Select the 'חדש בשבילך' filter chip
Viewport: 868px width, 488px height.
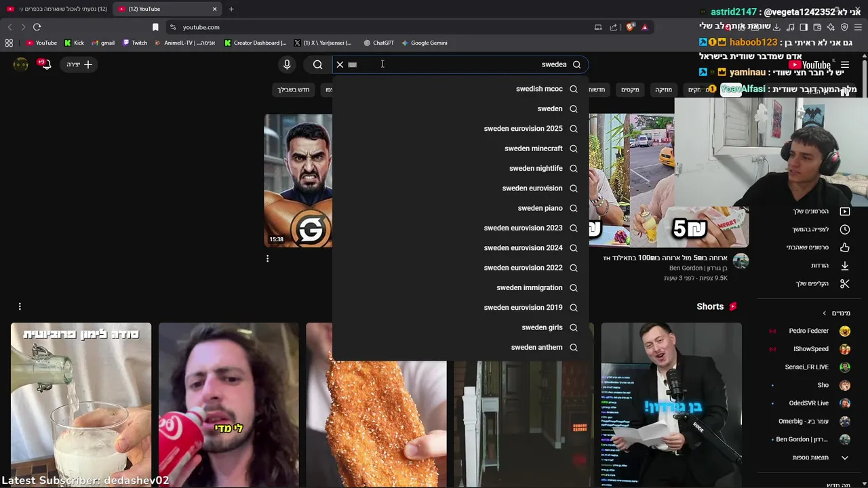293,89
